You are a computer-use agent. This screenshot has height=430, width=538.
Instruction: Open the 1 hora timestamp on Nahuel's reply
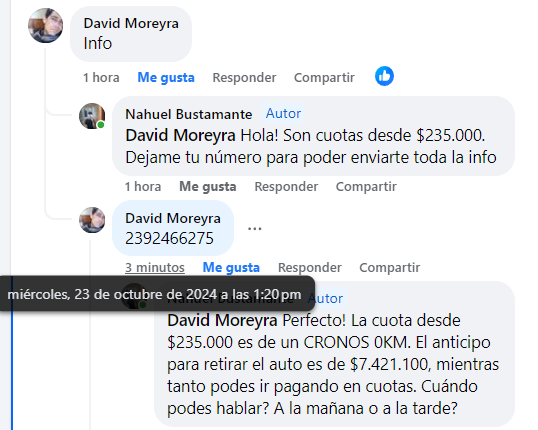click(143, 187)
